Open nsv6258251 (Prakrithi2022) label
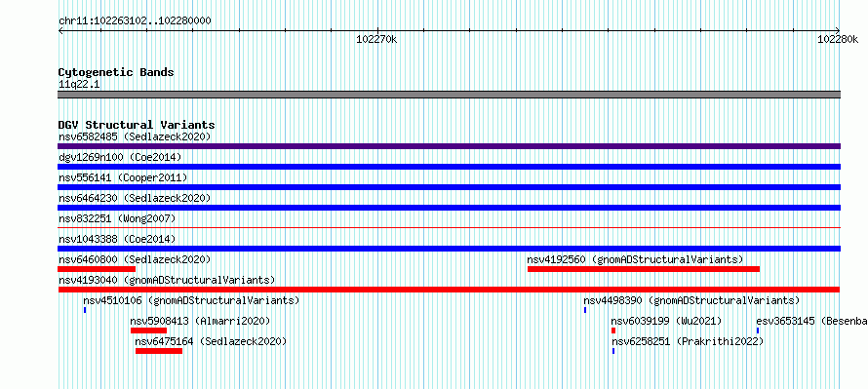The image size is (868, 389). click(688, 341)
